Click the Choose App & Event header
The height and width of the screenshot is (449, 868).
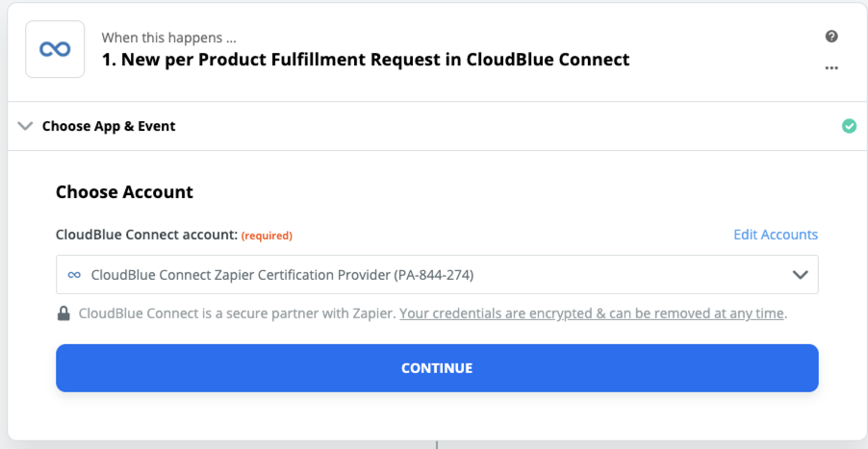[109, 126]
